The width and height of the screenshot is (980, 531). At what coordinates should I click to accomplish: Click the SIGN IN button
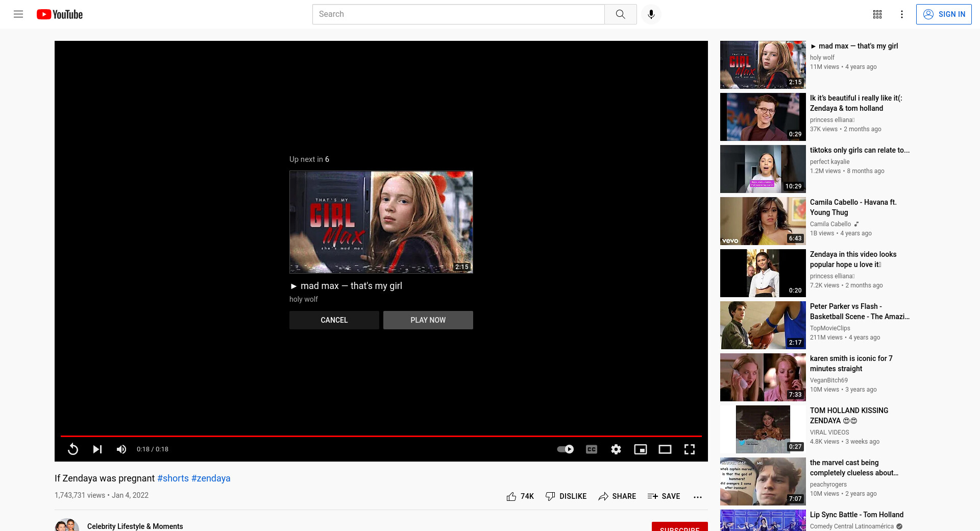pyautogui.click(x=944, y=14)
